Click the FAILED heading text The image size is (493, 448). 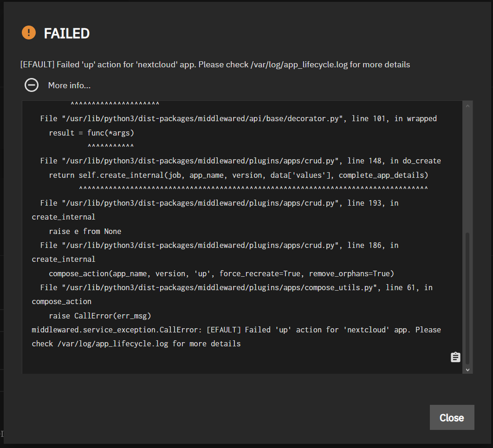point(66,33)
